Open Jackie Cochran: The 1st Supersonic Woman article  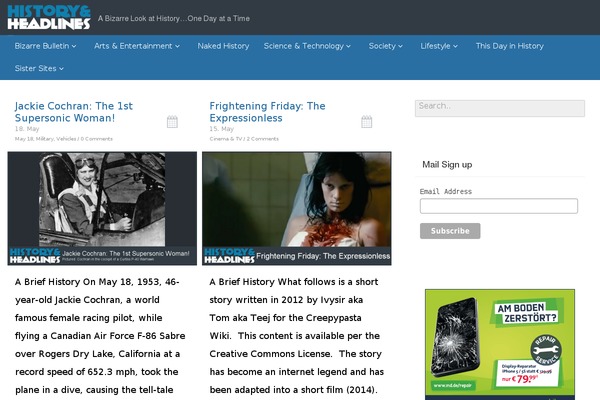73,112
